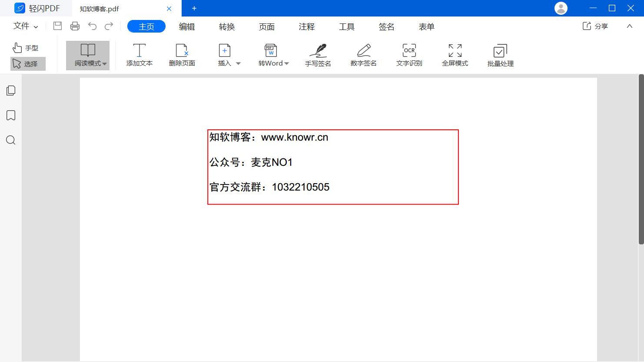644x362 pixels.
Task: Start 文字识别 OCR
Action: [409, 55]
